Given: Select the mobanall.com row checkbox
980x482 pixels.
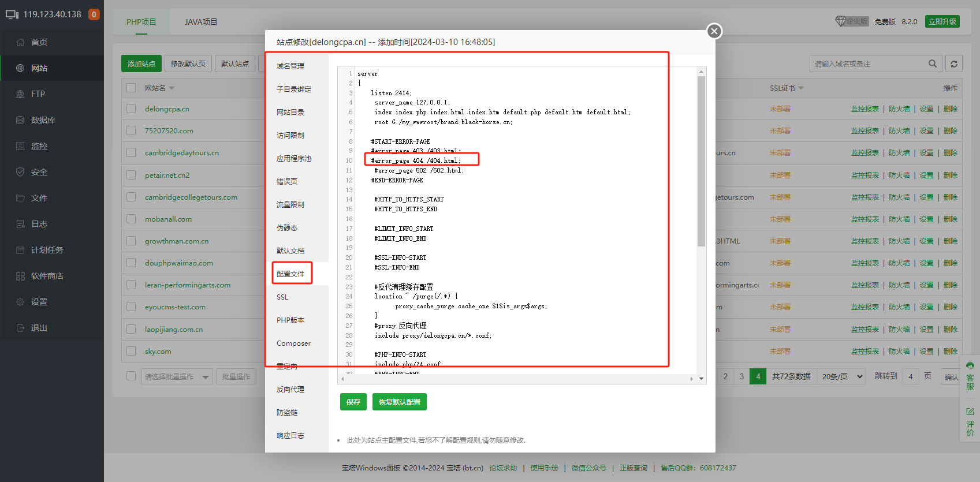Looking at the screenshot, I should [131, 219].
